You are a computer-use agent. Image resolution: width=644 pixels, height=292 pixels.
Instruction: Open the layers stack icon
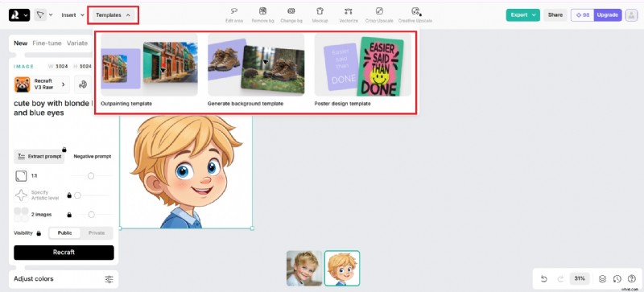click(602, 279)
